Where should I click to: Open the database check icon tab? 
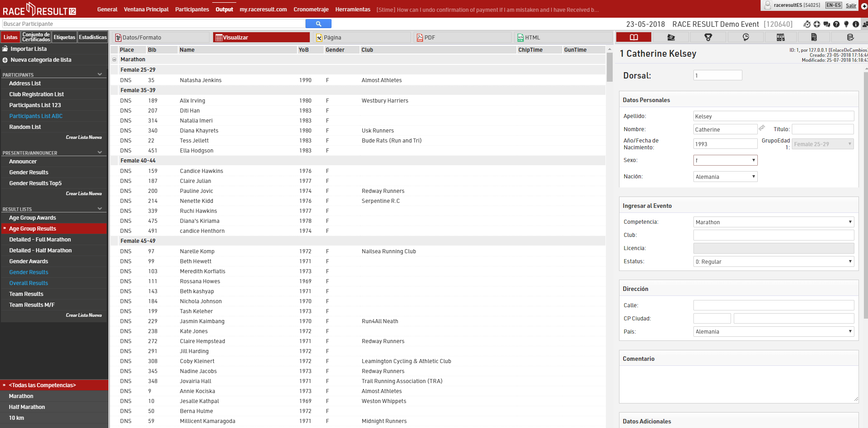coord(850,37)
